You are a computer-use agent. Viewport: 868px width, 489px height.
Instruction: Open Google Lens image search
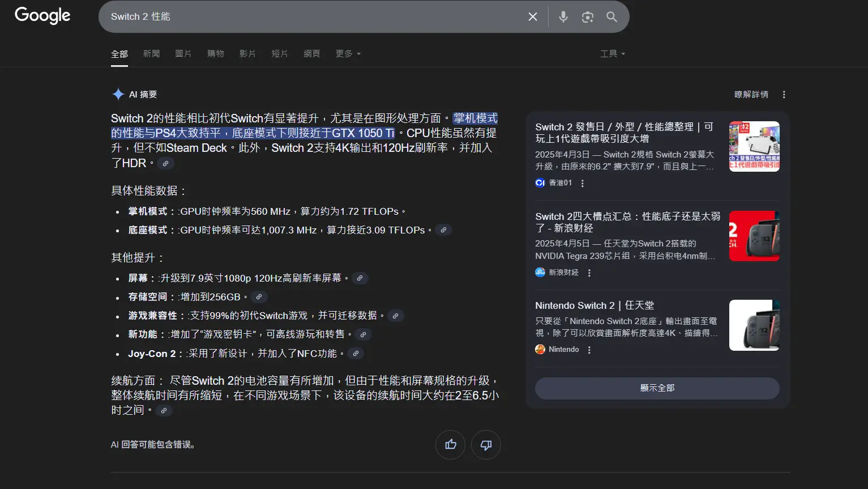pyautogui.click(x=587, y=16)
